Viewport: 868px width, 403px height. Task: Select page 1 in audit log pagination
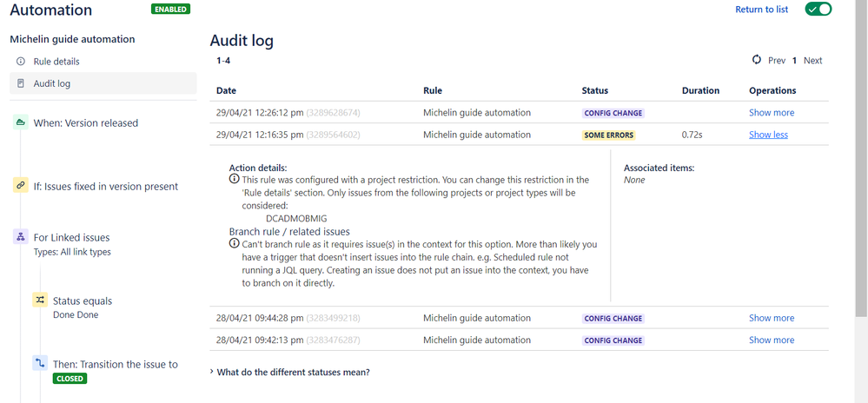(x=794, y=60)
